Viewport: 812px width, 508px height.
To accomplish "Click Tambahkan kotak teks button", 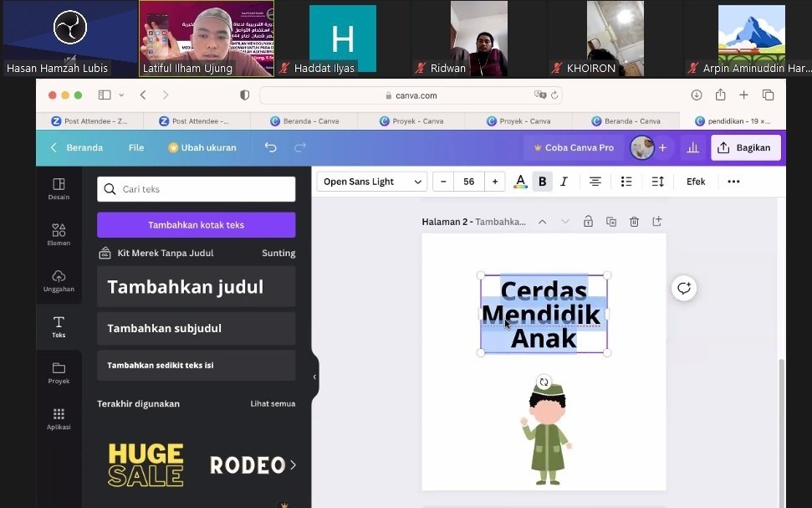I will click(196, 225).
